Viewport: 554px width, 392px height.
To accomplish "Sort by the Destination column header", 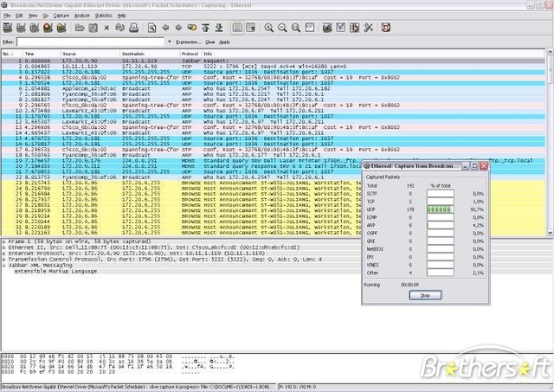I will click(x=150, y=54).
